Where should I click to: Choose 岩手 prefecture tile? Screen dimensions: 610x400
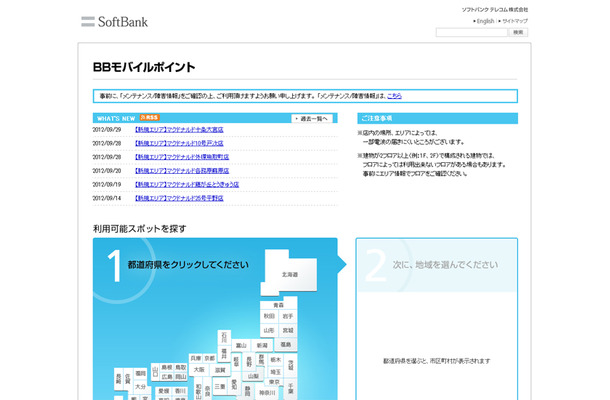pos(288,316)
